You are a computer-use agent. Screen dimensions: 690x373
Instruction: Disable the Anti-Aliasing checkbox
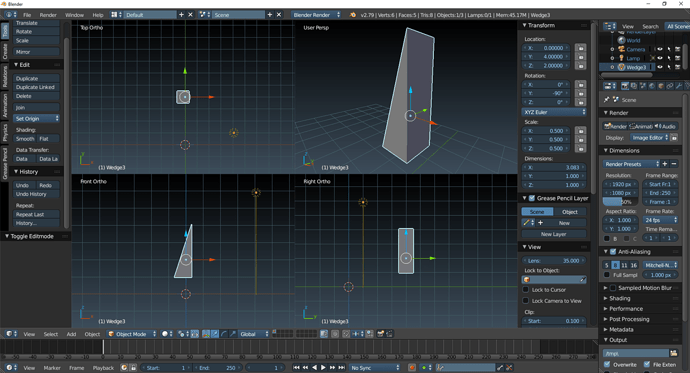613,252
